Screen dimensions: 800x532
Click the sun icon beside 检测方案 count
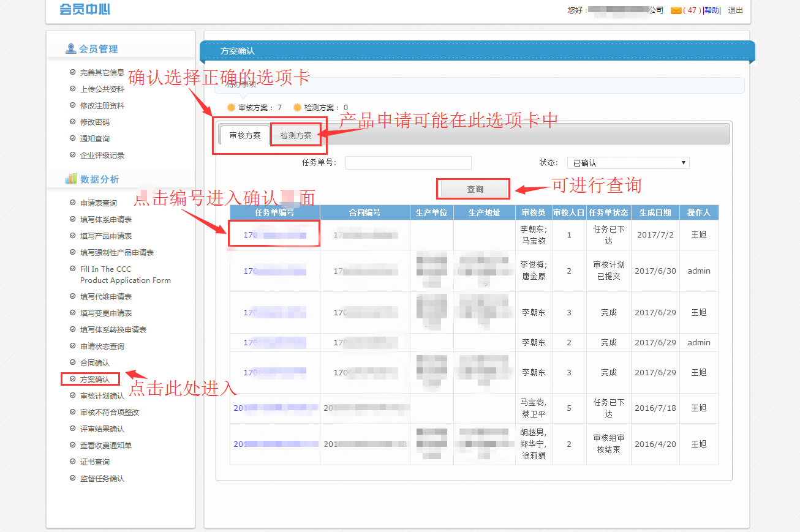[297, 108]
